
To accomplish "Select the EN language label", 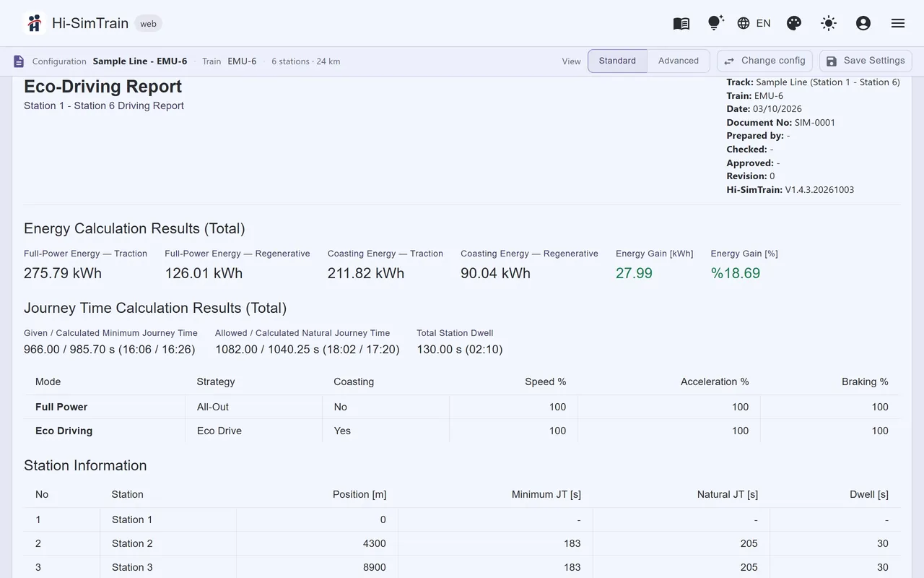I will [764, 23].
